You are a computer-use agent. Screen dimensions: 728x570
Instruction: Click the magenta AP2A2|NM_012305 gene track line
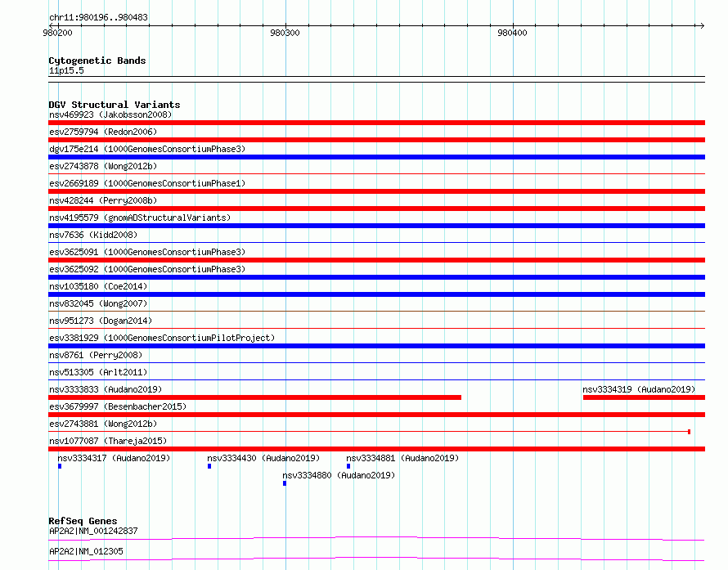tap(376, 559)
